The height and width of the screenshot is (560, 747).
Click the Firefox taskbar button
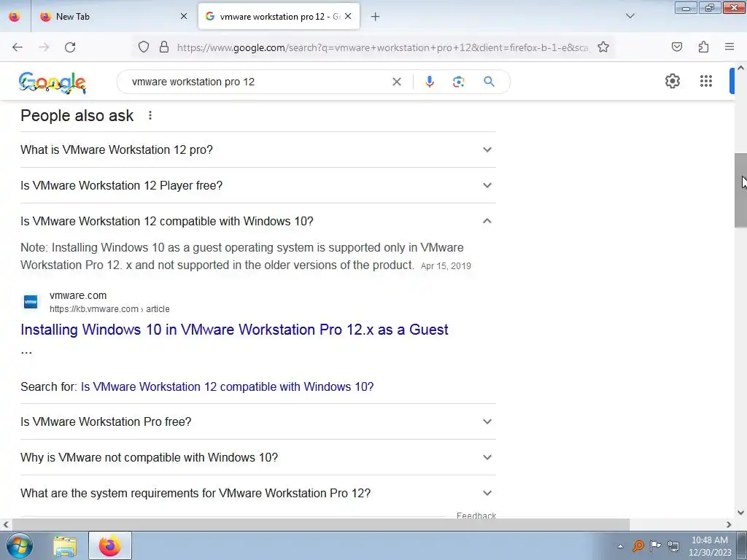click(110, 545)
